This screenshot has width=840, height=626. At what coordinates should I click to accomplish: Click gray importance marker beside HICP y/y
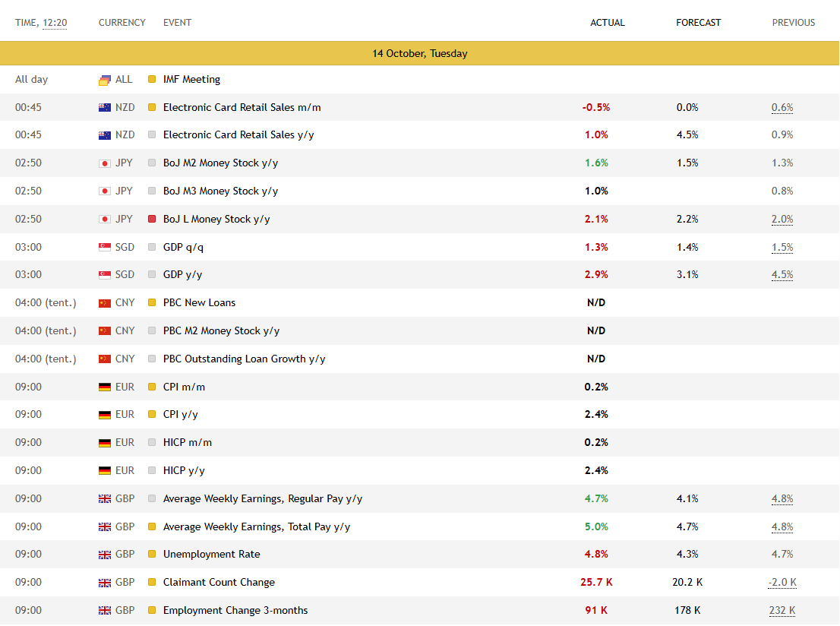coord(152,471)
